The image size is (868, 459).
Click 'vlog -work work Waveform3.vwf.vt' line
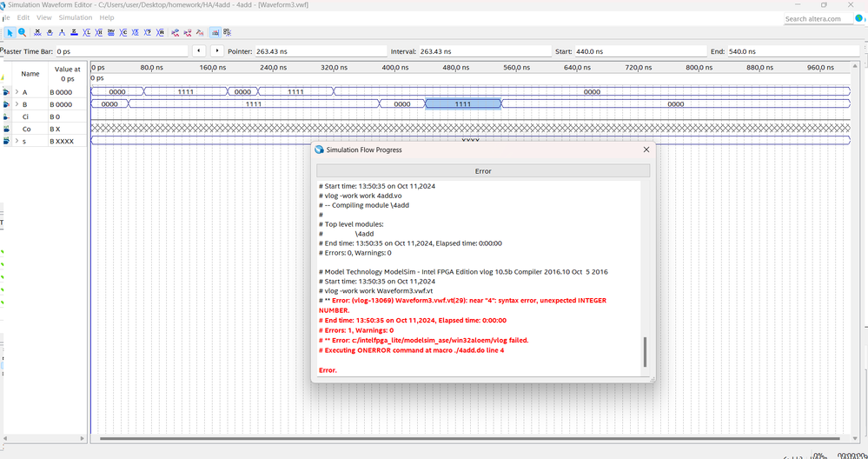[376, 290]
